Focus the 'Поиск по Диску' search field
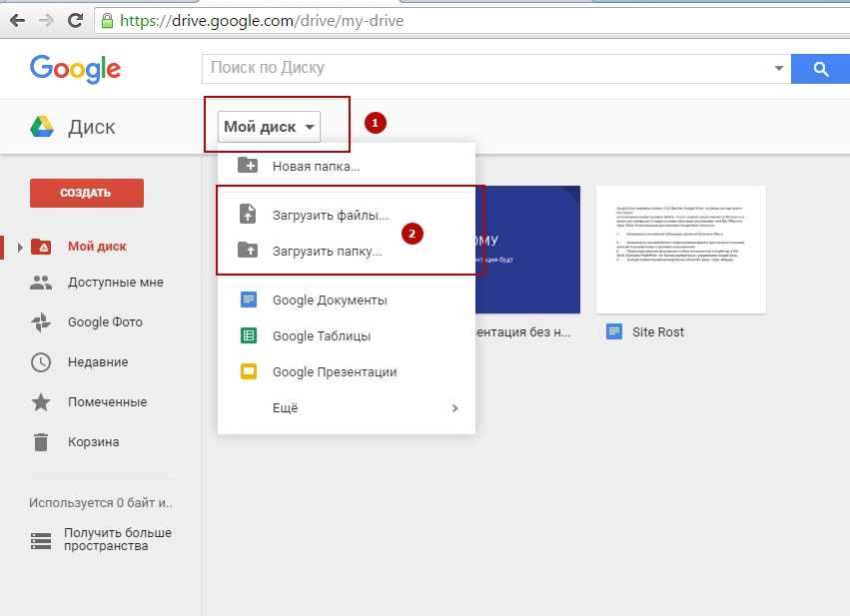 tap(485, 68)
